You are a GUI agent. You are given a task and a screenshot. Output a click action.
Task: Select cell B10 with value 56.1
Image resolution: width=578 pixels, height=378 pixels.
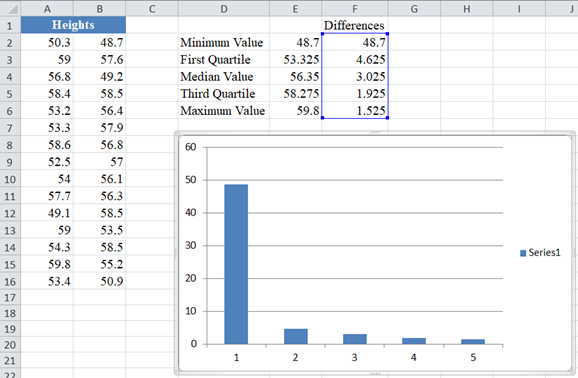[100, 179]
